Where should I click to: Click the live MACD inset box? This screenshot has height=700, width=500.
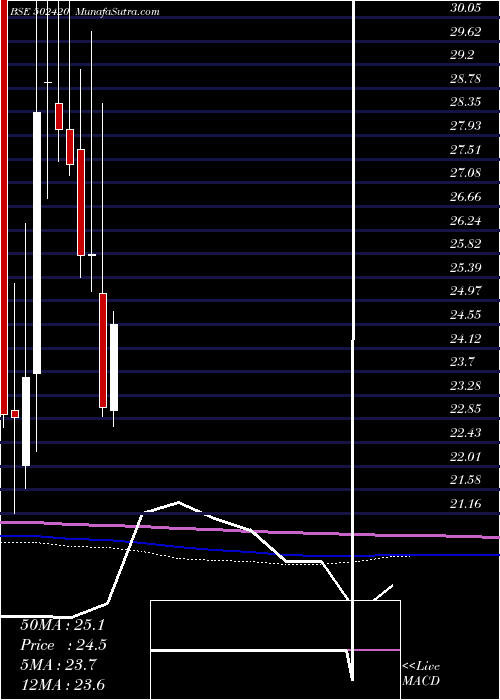(x=275, y=650)
